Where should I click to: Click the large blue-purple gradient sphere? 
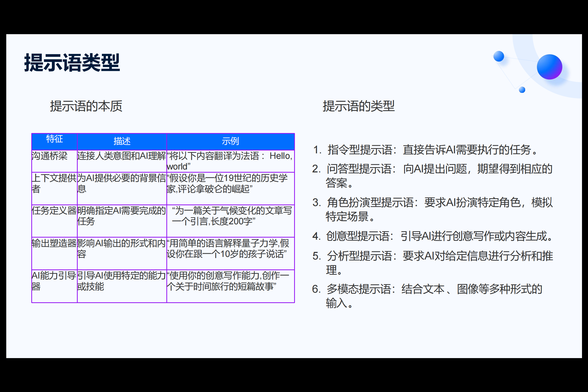tap(549, 67)
